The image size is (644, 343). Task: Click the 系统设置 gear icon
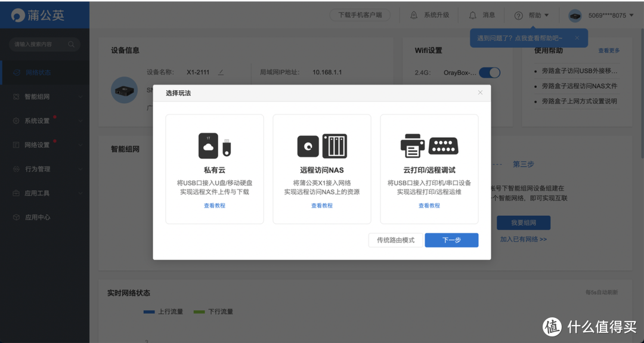pyautogui.click(x=17, y=120)
